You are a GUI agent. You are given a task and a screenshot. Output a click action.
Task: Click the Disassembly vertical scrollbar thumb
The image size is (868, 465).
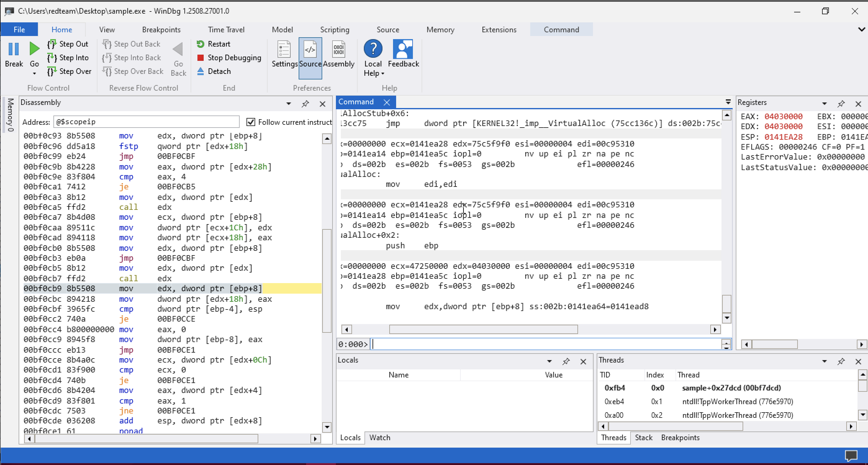coord(327,281)
